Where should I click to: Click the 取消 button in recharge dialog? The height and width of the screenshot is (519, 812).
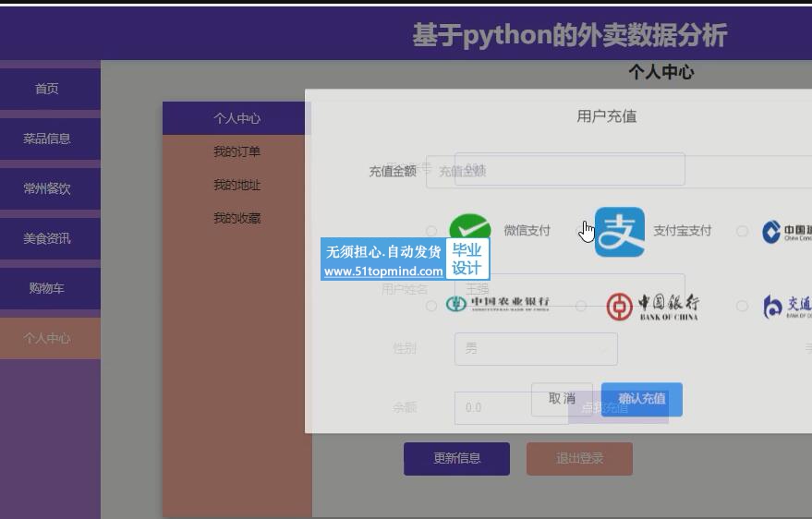coord(562,399)
